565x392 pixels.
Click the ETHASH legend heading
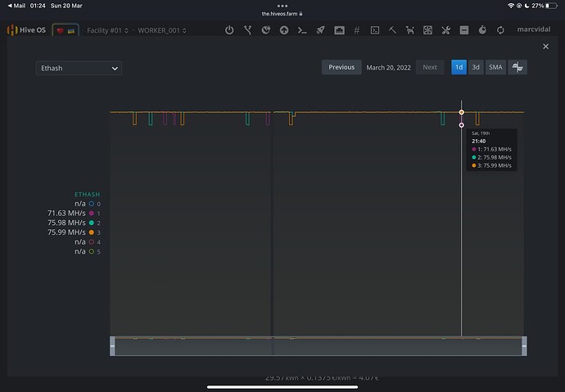coord(87,195)
